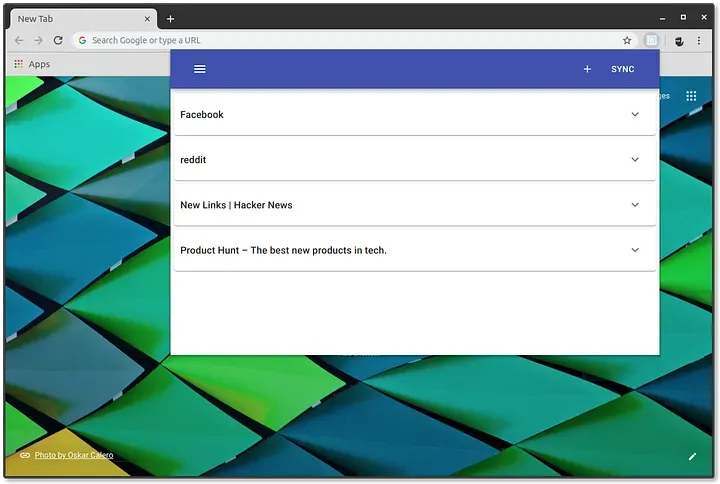Go back to the previous page
The width and height of the screenshot is (720, 484).
pyautogui.click(x=19, y=41)
